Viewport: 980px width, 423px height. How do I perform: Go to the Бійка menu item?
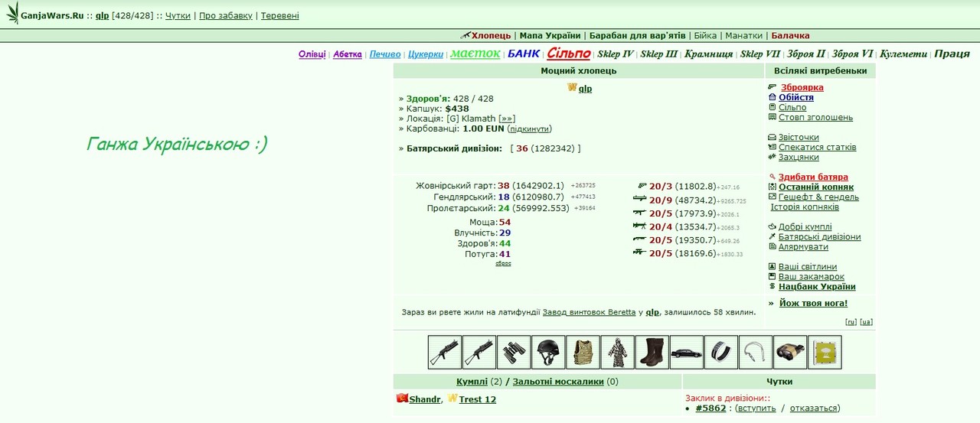pos(705,35)
